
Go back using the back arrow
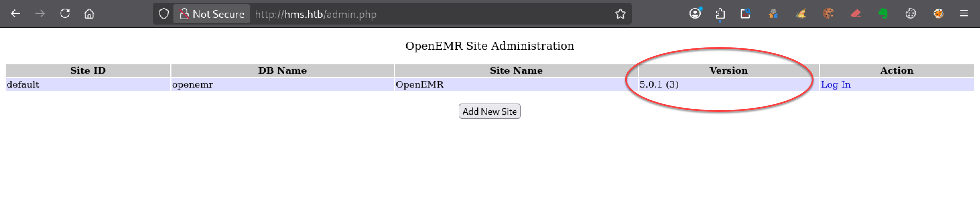pos(16,14)
